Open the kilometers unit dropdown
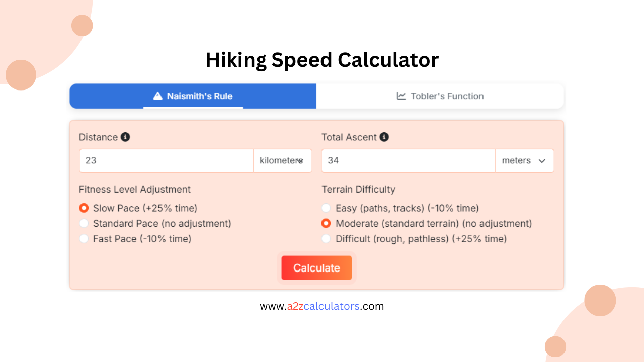 [282, 160]
